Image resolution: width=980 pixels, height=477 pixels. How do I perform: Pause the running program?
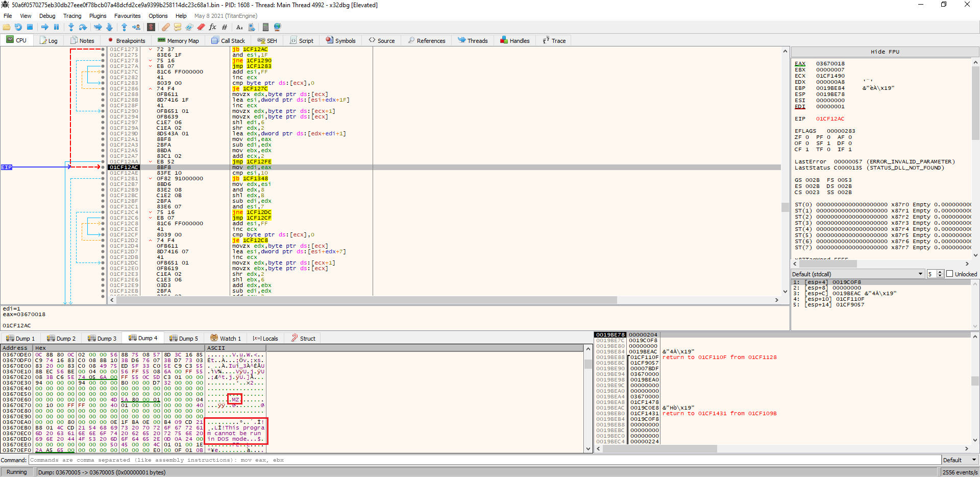[56, 27]
